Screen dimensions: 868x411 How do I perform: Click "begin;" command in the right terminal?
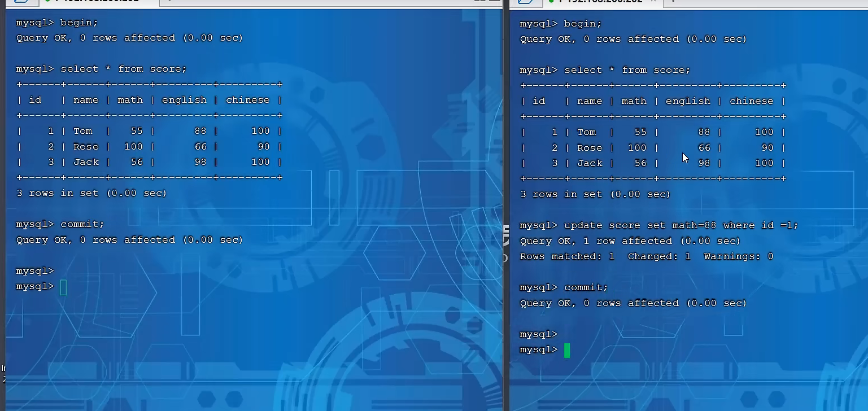pos(583,24)
